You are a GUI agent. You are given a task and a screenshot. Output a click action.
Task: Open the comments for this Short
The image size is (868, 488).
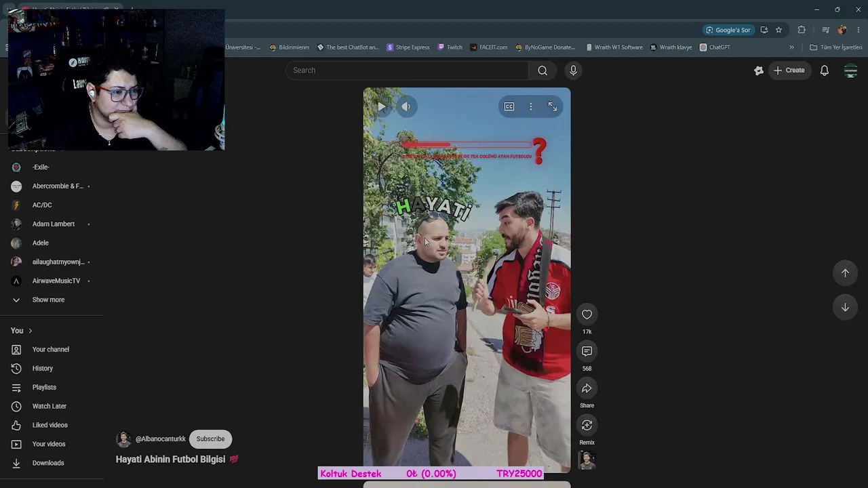pos(587,351)
